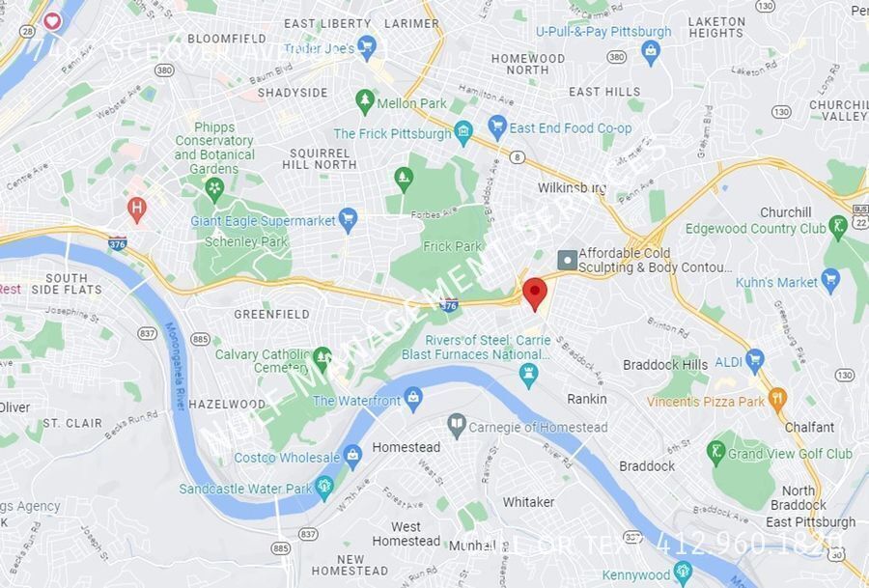The image size is (869, 588).
Task: Select the ALDI shopping cart icon
Action: click(754, 360)
